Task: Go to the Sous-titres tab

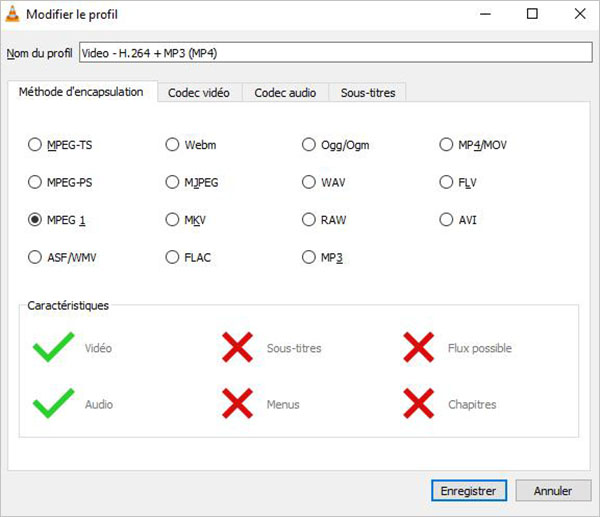Action: 367,93
